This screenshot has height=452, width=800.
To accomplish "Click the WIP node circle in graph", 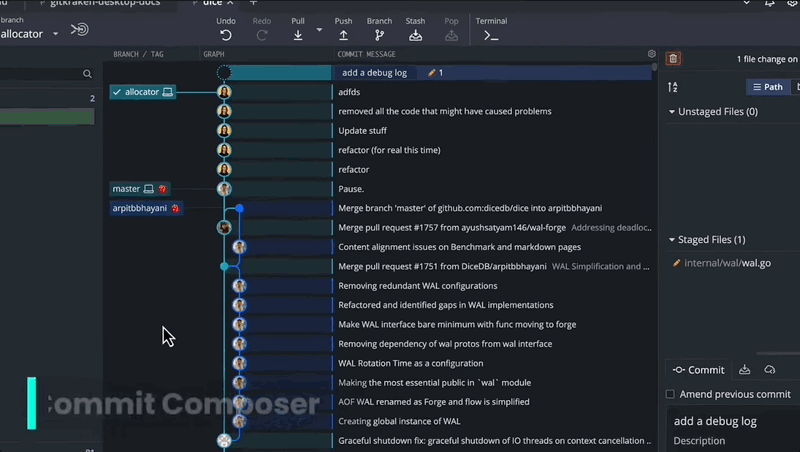I will [x=224, y=73].
